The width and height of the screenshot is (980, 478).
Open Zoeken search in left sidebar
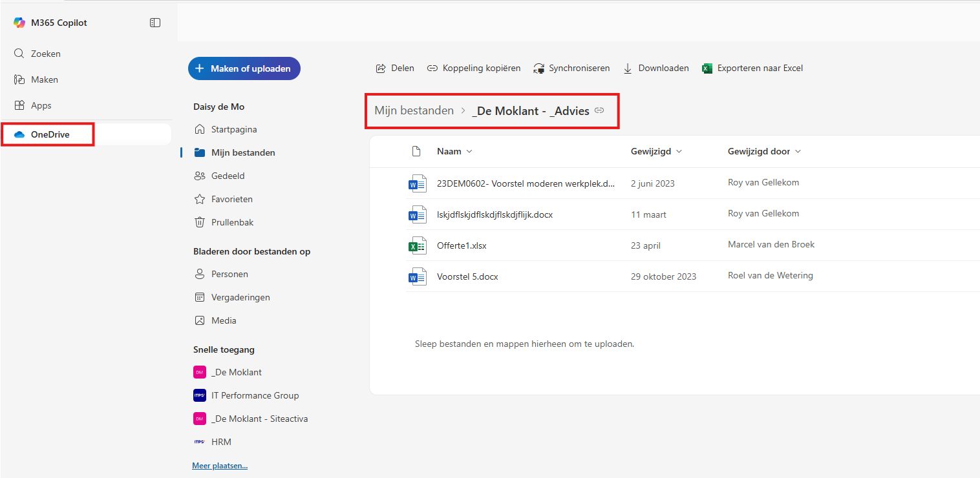tap(45, 54)
